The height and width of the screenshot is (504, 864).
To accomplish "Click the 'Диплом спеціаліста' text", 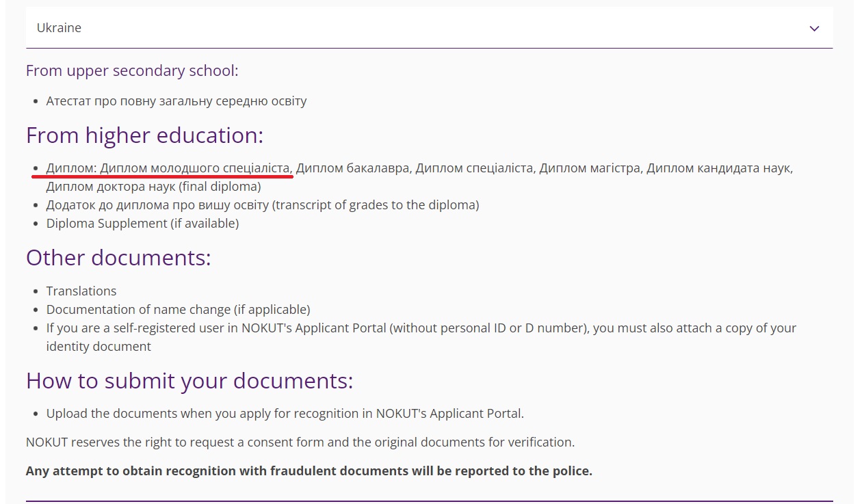I will pyautogui.click(x=474, y=168).
